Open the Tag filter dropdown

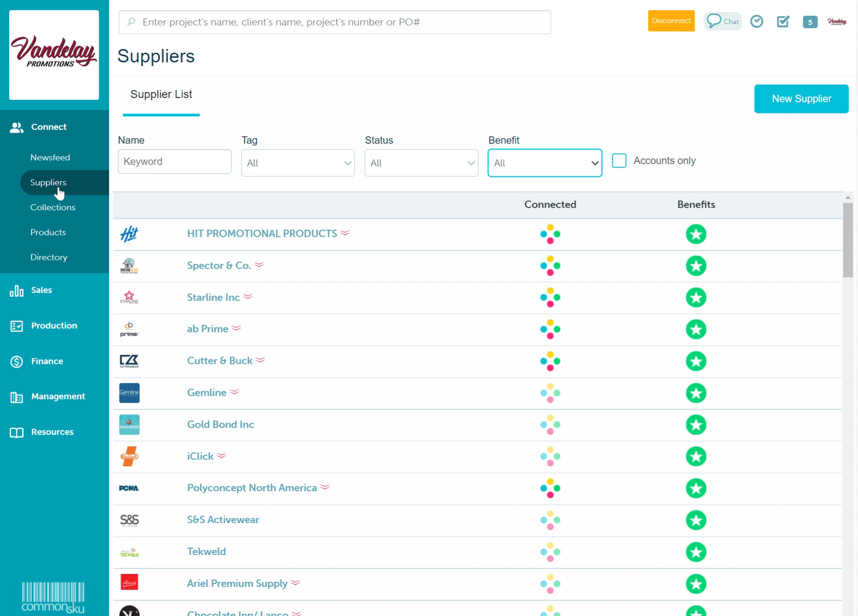coord(298,163)
